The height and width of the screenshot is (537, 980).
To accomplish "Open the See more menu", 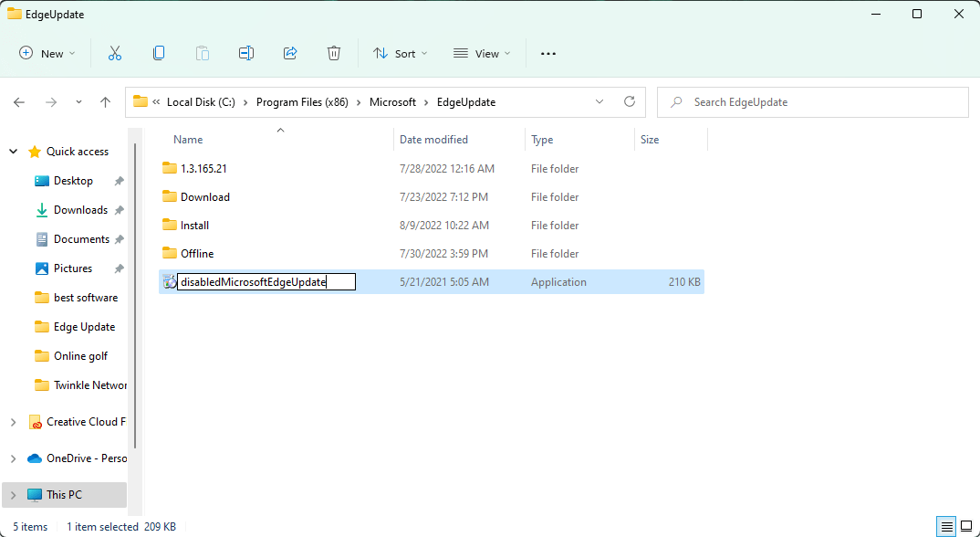I will (547, 53).
